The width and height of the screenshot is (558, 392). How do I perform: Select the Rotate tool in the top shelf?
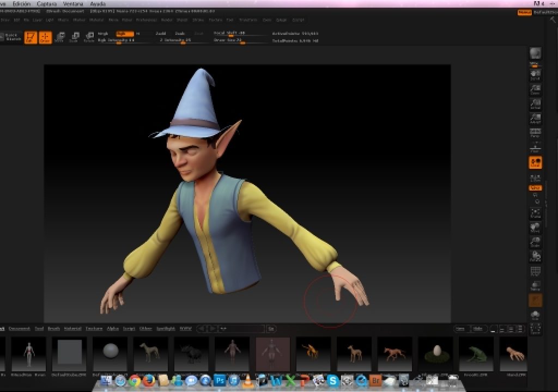(x=89, y=37)
